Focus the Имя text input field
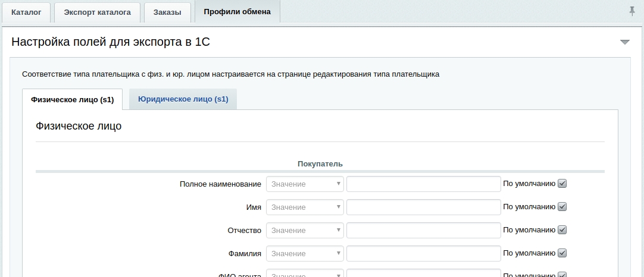The image size is (644, 277). tap(423, 207)
